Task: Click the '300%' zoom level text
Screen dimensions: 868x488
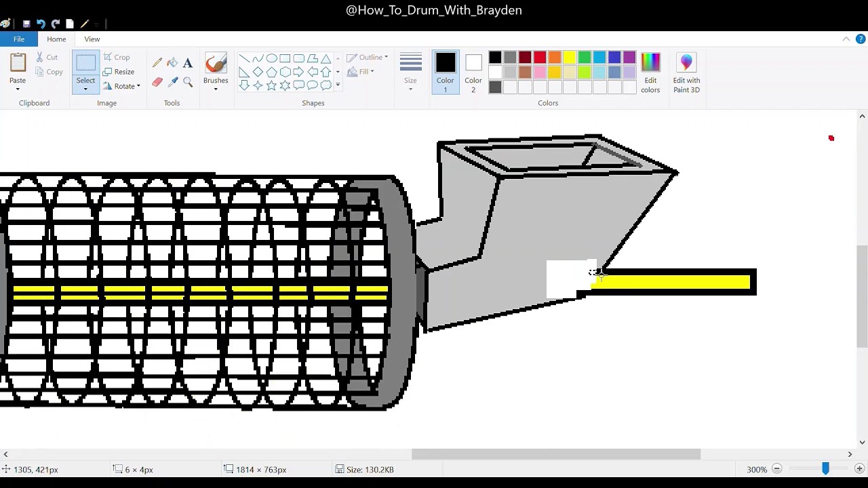Action: pyautogui.click(x=757, y=469)
